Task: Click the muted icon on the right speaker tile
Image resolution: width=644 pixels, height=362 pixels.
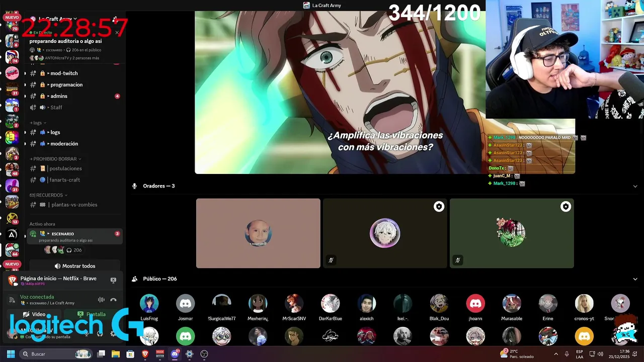Action: 458,260
